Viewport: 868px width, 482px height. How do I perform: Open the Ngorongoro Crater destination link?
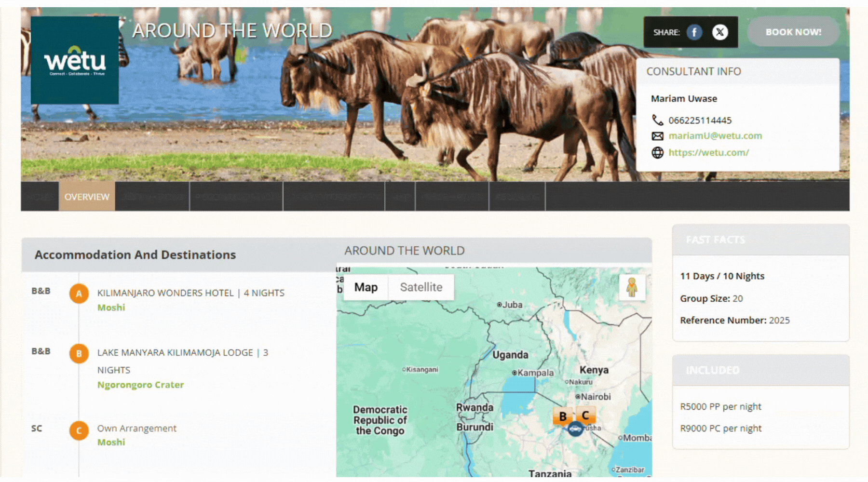140,385
